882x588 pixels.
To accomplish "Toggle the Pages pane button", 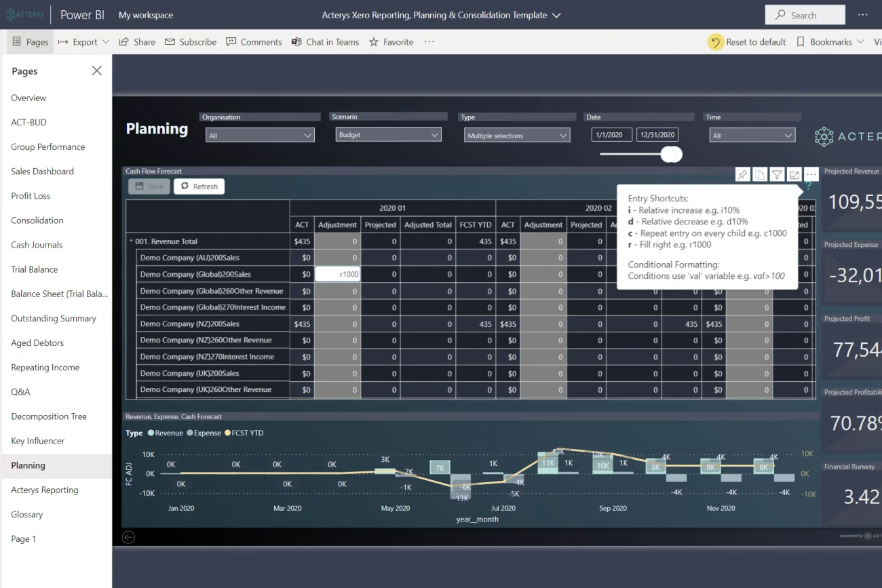I will point(31,42).
